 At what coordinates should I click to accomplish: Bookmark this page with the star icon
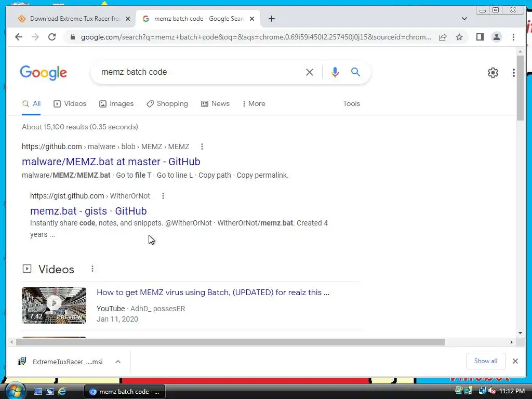[459, 37]
